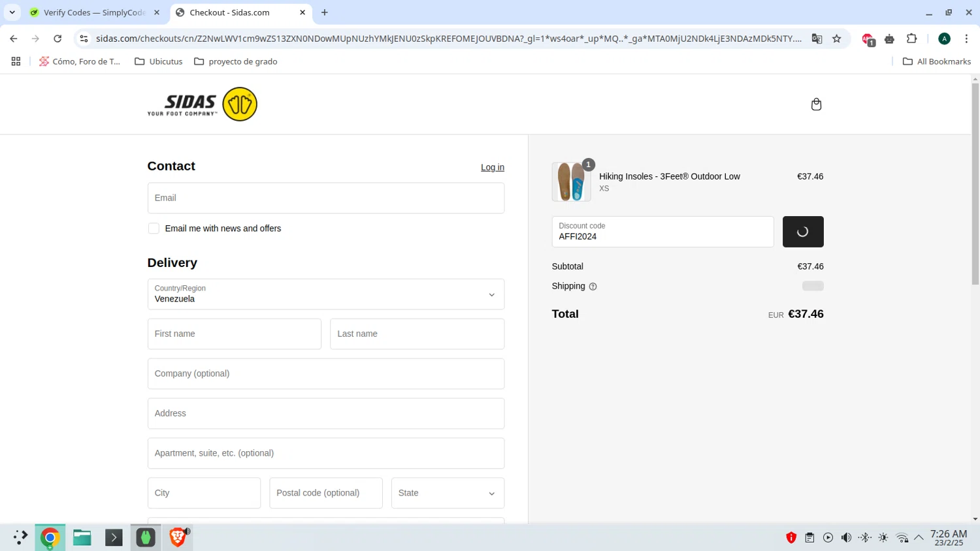Close the Checkout - Sidas.com tab

[302, 12]
